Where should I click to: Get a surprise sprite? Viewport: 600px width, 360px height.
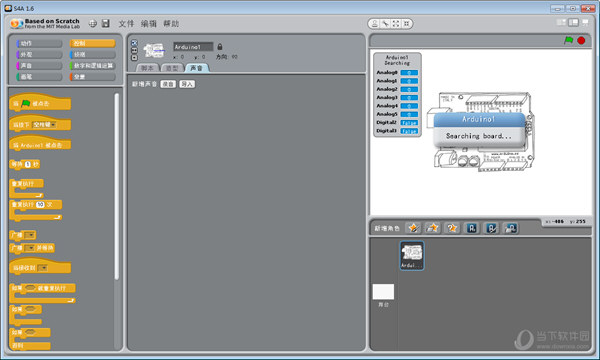452,228
